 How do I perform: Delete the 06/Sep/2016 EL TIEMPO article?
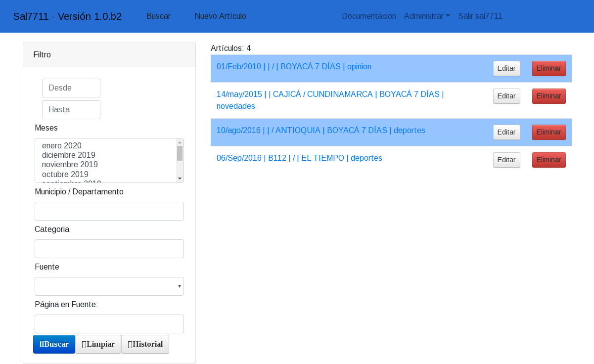(x=548, y=160)
